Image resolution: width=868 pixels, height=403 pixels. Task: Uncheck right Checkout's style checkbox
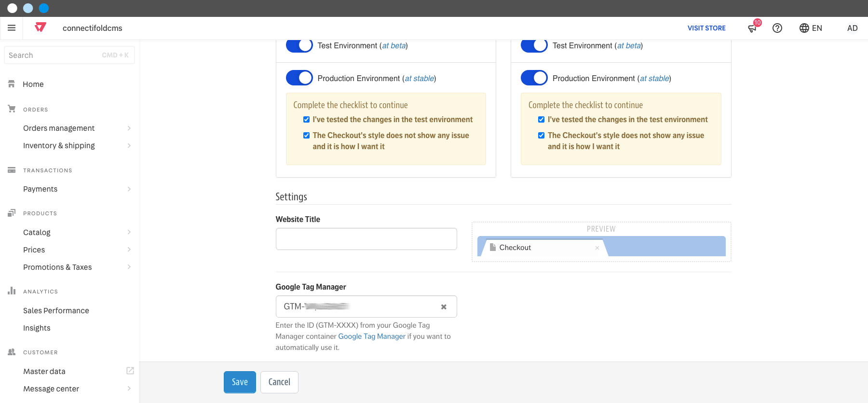pos(541,136)
